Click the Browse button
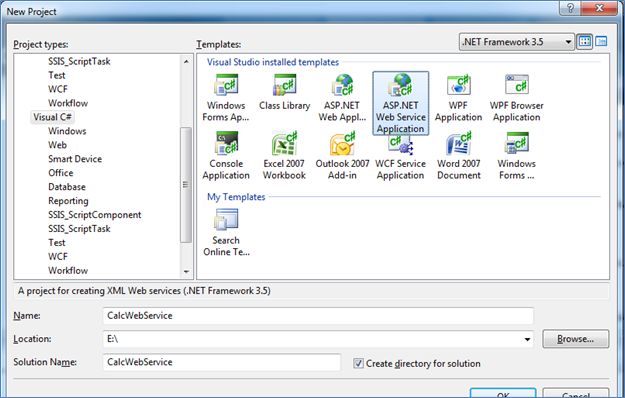Screen dimensions: 625x398 click(576, 339)
